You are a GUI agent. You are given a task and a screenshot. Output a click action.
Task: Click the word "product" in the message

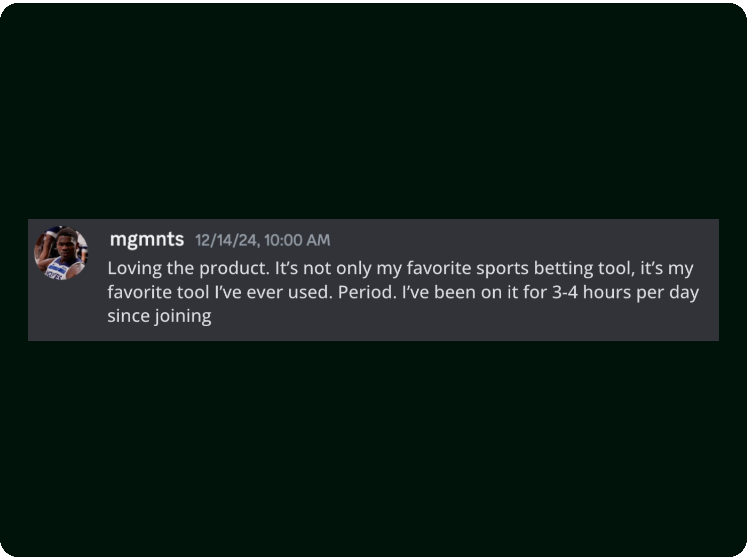pyautogui.click(x=234, y=268)
